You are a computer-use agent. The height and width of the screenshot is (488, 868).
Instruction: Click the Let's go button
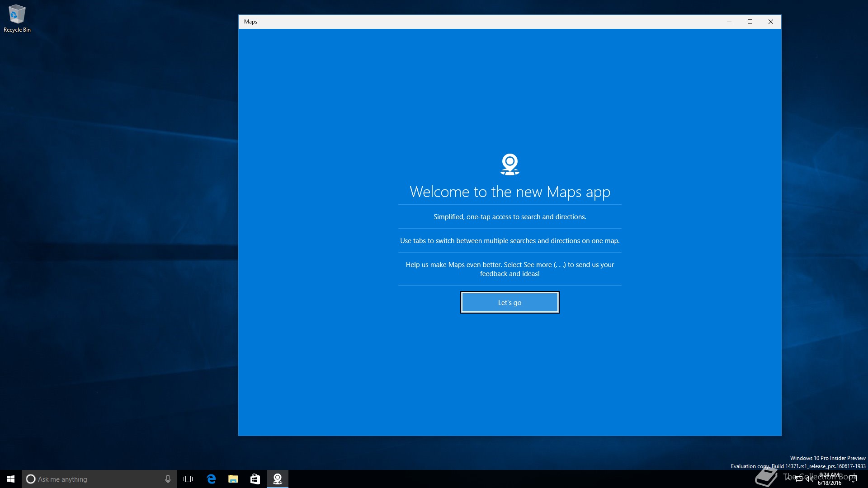pos(509,302)
